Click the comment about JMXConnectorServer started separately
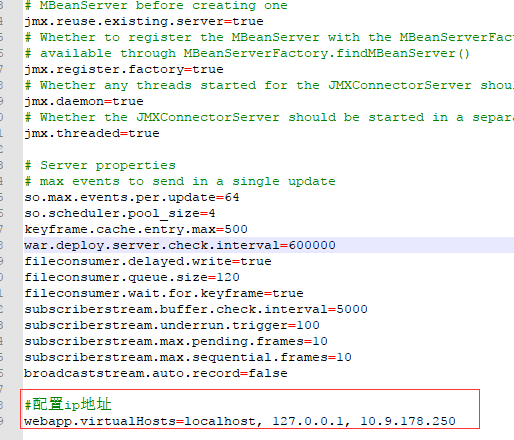This screenshot has width=514, height=440. tap(269, 117)
